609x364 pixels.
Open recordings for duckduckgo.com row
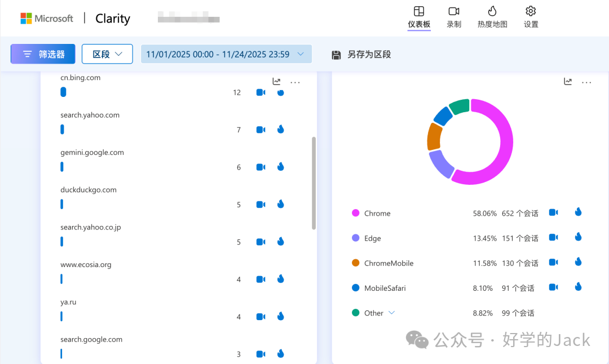261,205
